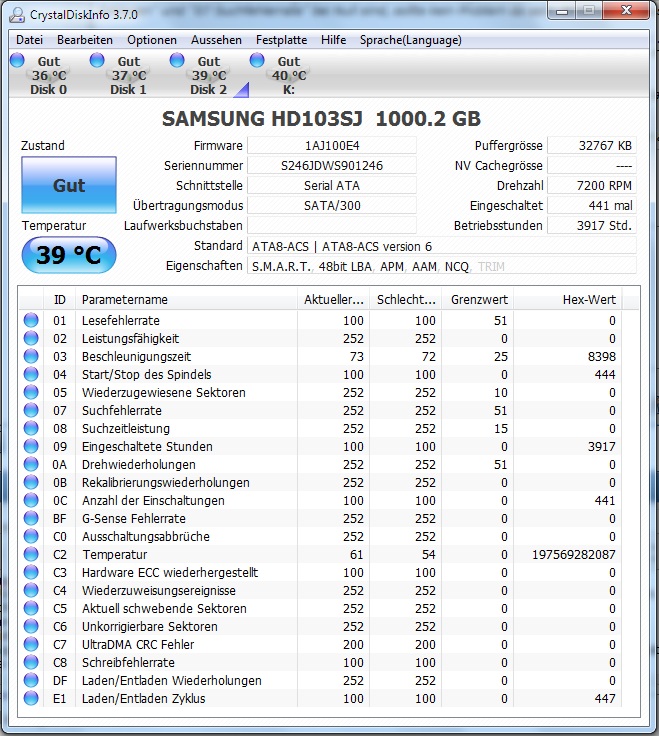Image resolution: width=659 pixels, height=736 pixels.
Task: Click the Schlecht... column header
Action: click(x=406, y=299)
